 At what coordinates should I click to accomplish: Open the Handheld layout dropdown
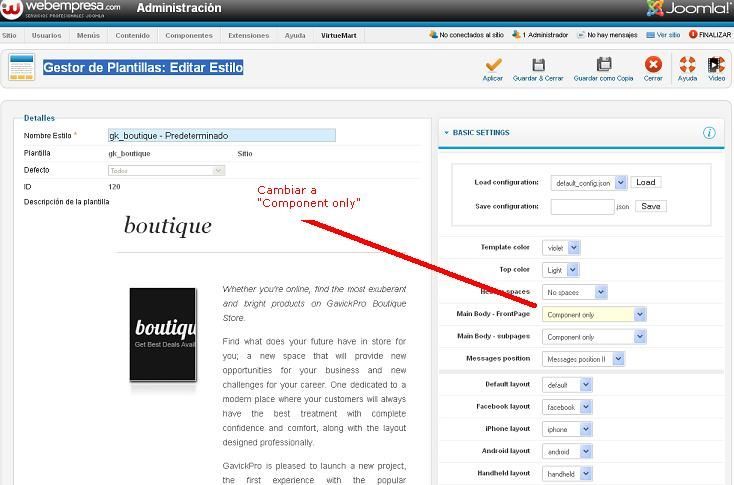coord(567,474)
